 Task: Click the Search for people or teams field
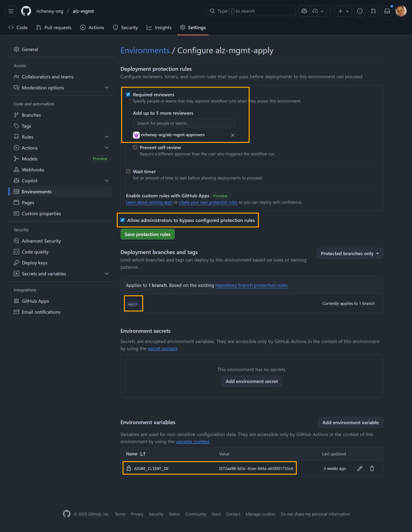(x=184, y=123)
